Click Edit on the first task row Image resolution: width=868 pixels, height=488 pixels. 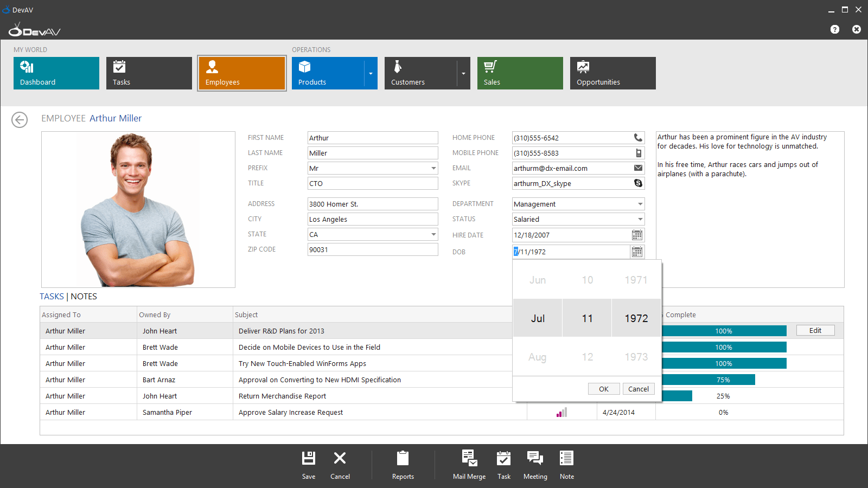click(815, 331)
